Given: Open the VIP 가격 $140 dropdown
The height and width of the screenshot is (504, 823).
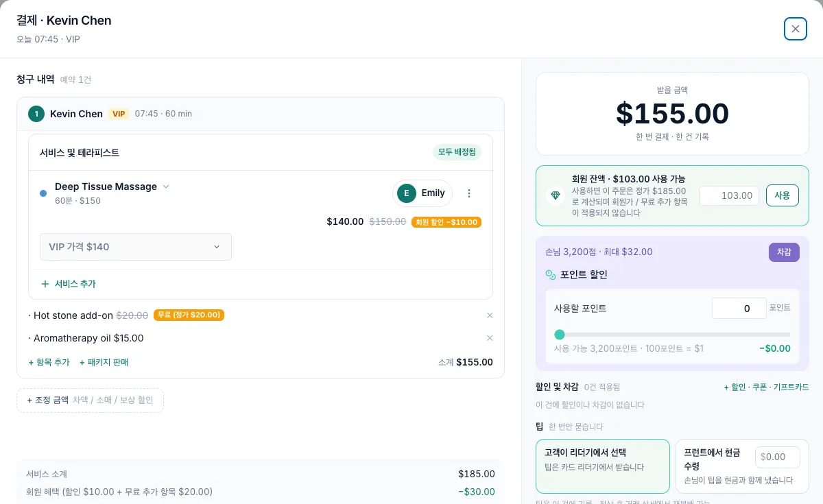Looking at the screenshot, I should tap(136, 247).
